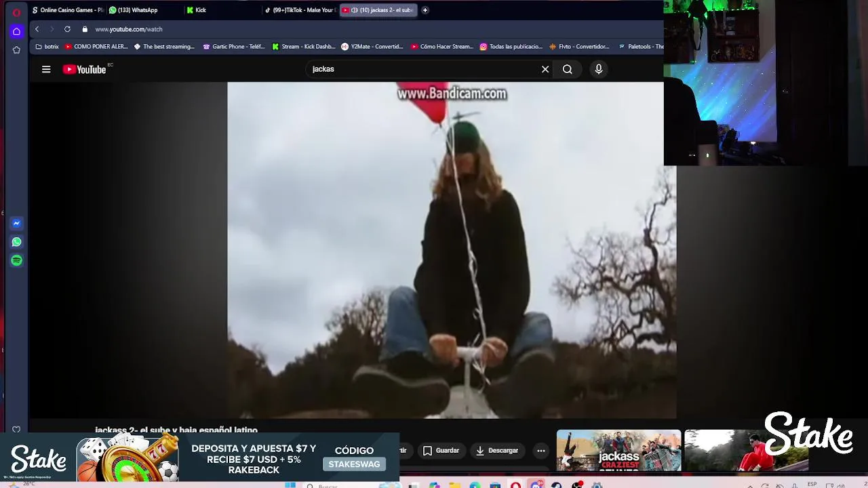Screen dimensions: 868x488
Task: Open WhatsApp in the Opera sidebar
Action: [x=16, y=242]
